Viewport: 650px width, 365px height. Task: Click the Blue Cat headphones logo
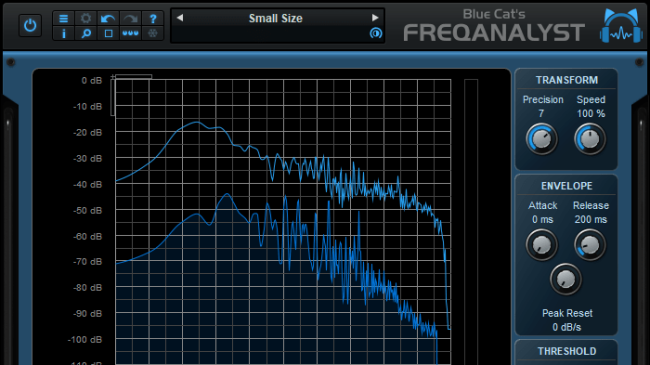621,26
